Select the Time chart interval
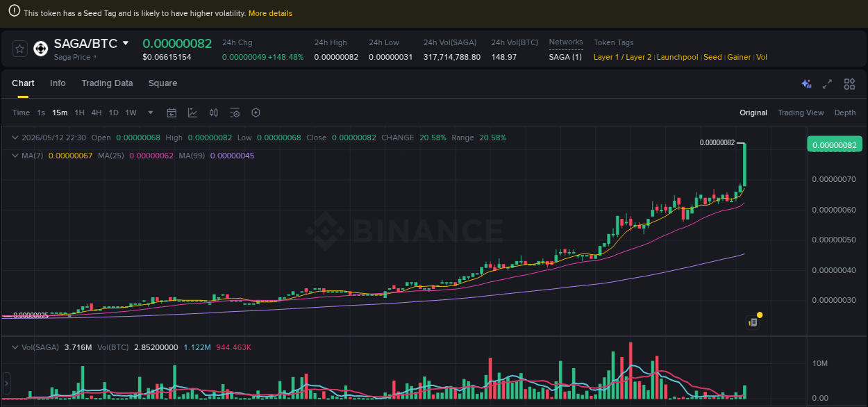 point(21,113)
